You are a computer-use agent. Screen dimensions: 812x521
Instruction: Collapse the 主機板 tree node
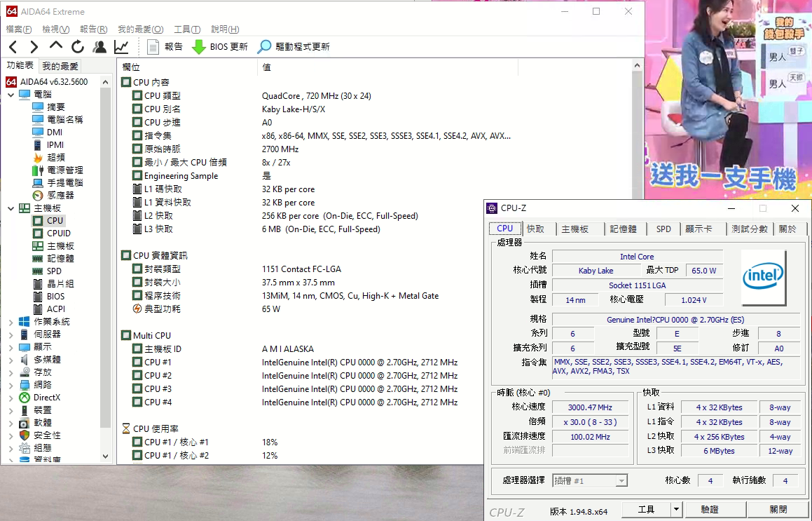point(11,208)
